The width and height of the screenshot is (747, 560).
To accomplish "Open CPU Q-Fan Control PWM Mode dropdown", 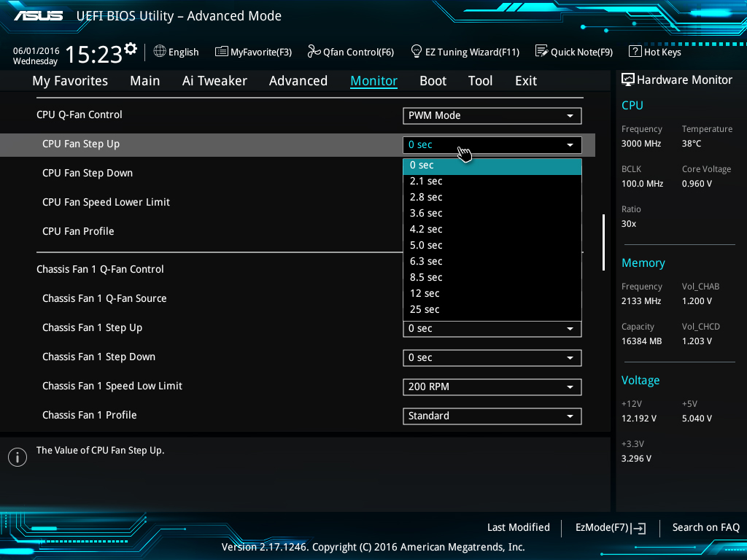I will point(492,116).
